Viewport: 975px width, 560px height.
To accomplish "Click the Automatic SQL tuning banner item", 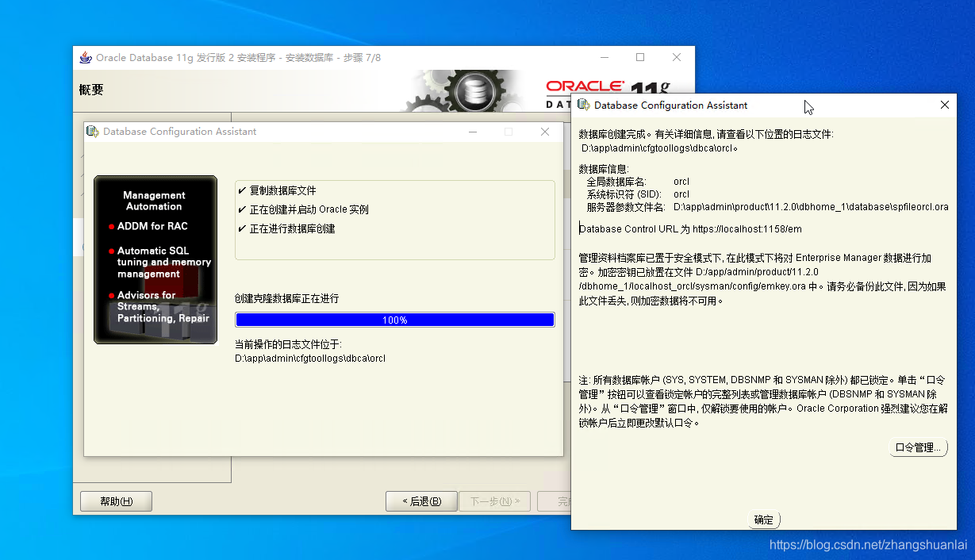I will (163, 262).
